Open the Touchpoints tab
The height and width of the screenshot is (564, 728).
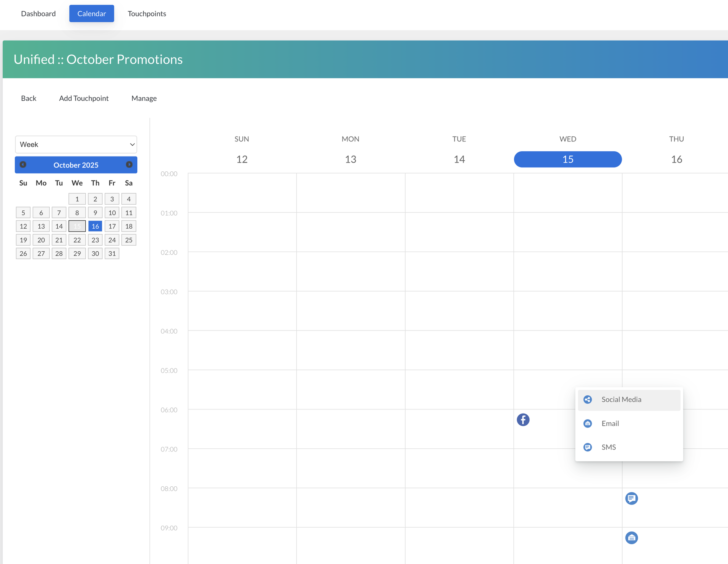146,13
